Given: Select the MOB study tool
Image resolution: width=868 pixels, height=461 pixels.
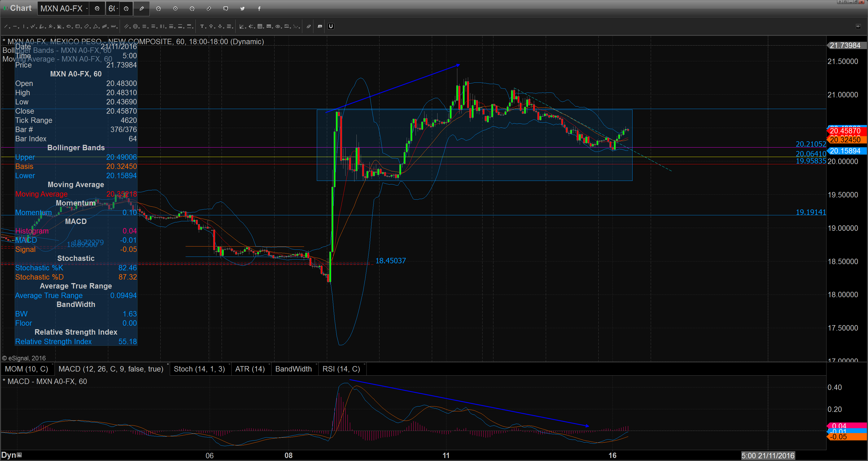Looking at the screenshot, I should [x=269, y=26].
